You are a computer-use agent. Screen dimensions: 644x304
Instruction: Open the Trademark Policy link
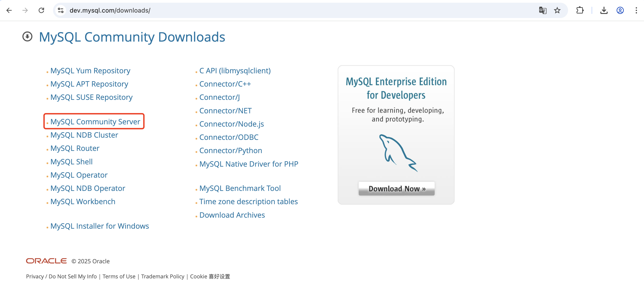[163, 277]
